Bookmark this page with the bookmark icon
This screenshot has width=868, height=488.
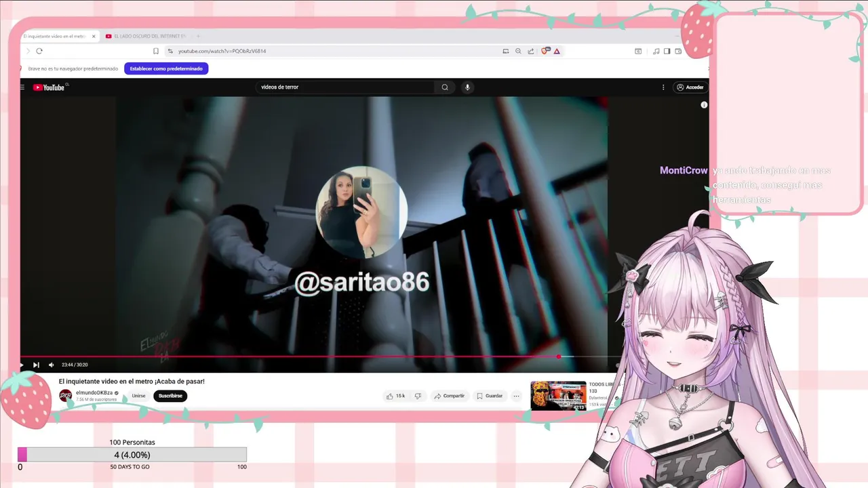pyautogui.click(x=156, y=51)
